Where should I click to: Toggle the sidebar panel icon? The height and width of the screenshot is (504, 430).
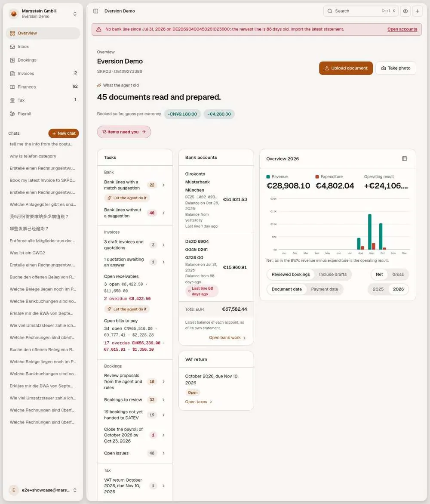(96, 11)
